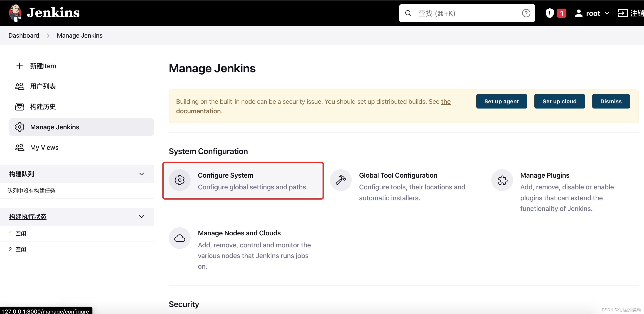The width and height of the screenshot is (644, 314).
Task: Click the Dashboard breadcrumb link
Action: point(24,35)
